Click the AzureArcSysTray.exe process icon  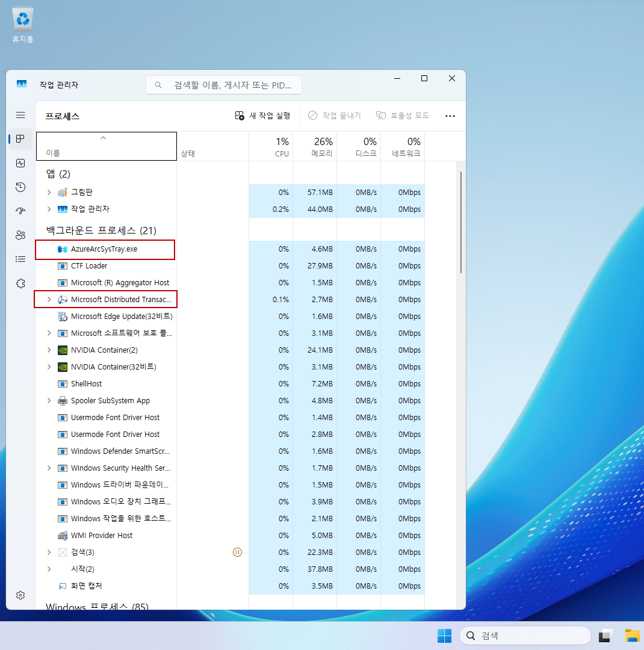[x=62, y=249]
